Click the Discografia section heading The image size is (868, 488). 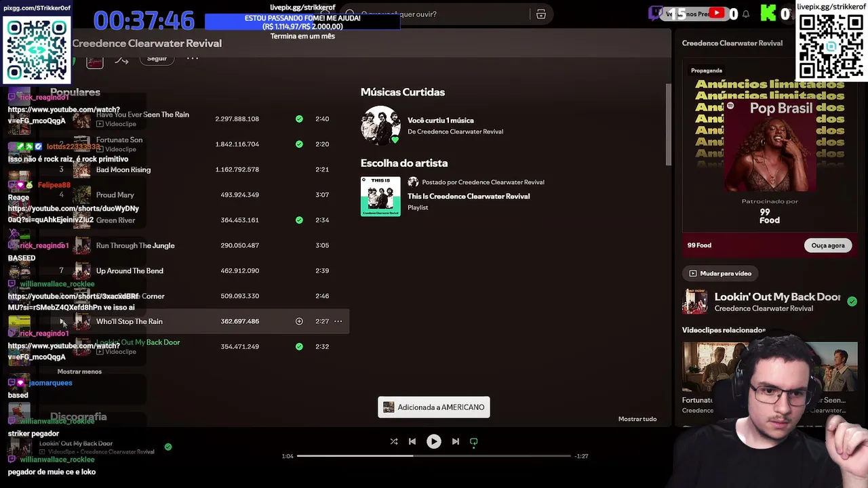click(79, 417)
